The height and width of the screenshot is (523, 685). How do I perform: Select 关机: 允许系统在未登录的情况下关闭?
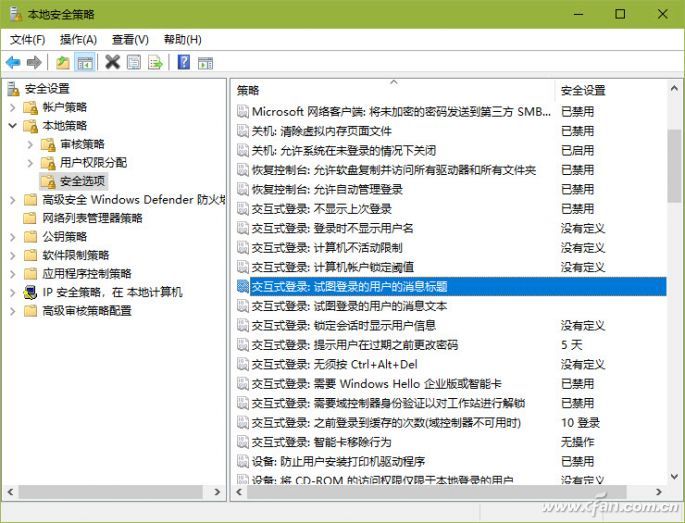(450, 151)
